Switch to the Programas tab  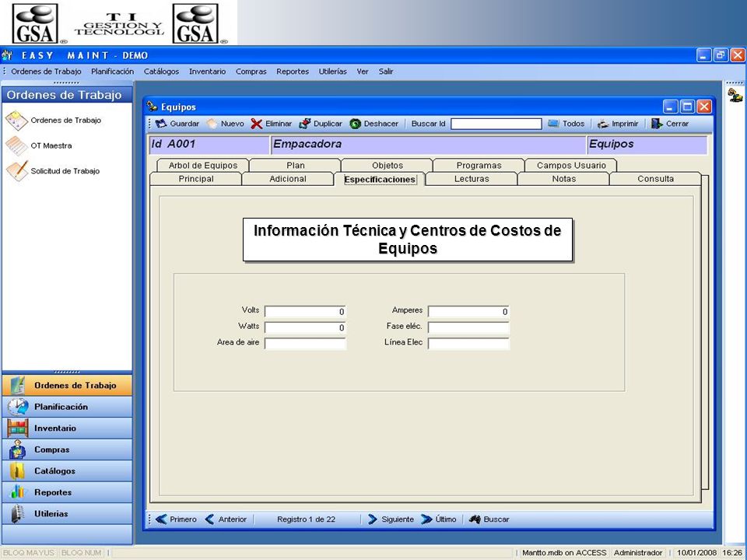pyautogui.click(x=479, y=165)
